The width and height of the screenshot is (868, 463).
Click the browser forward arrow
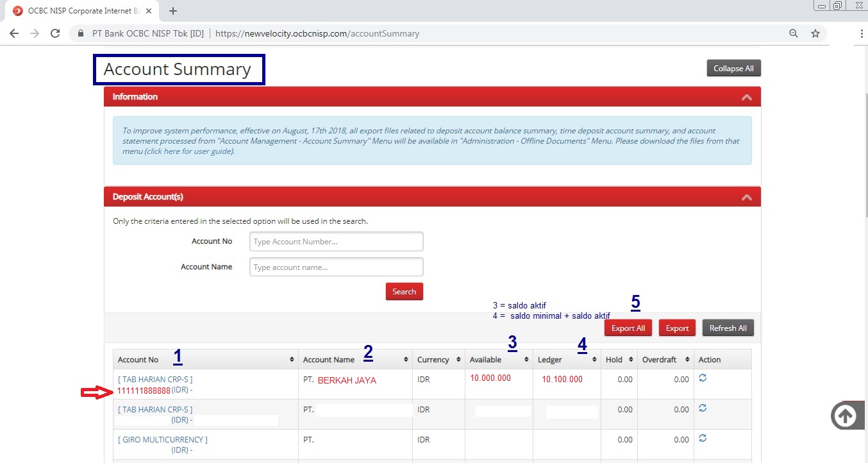tap(35, 33)
